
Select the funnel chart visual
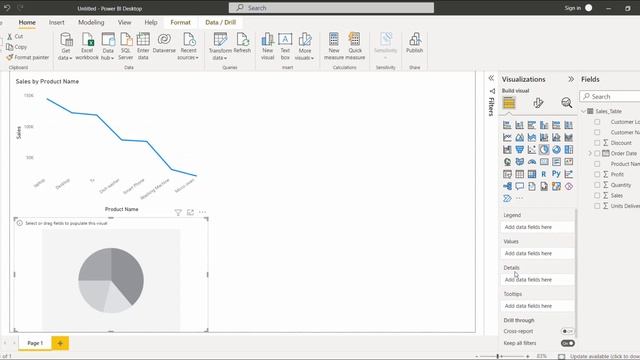tap(519, 150)
